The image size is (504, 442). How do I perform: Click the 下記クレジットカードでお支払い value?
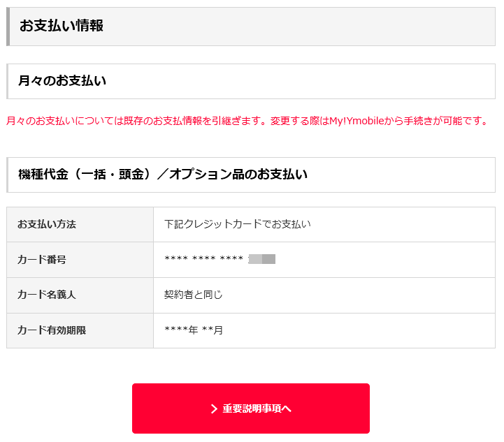pos(238,224)
